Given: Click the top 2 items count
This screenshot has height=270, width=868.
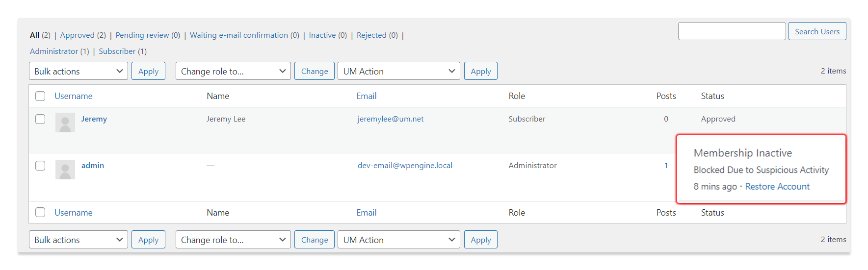Looking at the screenshot, I should pos(833,71).
